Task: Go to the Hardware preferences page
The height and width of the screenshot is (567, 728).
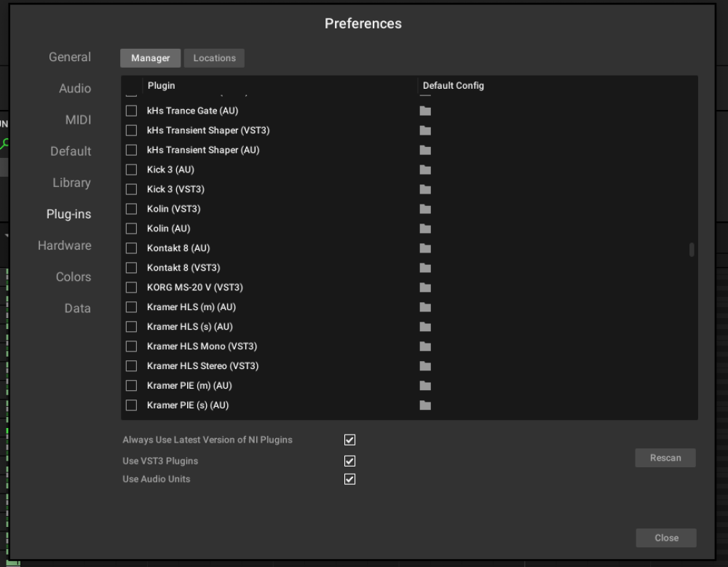Action: (65, 246)
